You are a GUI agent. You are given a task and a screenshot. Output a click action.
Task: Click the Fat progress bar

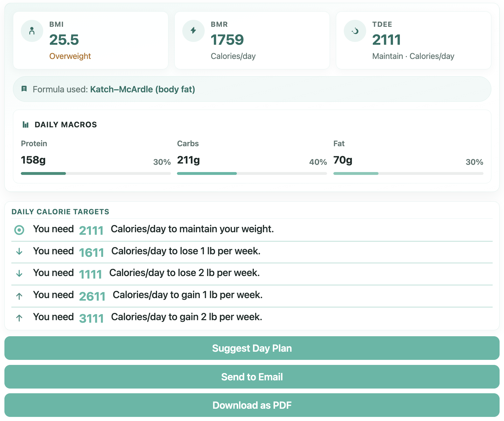408,173
